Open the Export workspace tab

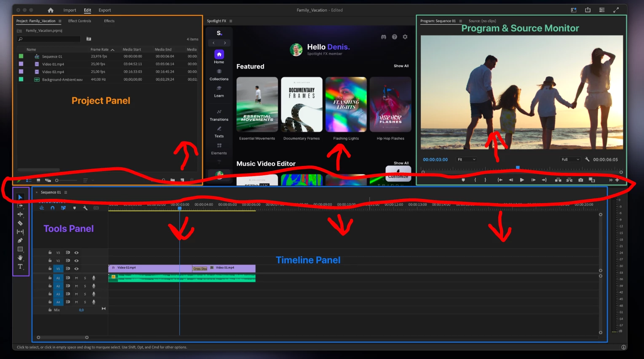(x=105, y=10)
